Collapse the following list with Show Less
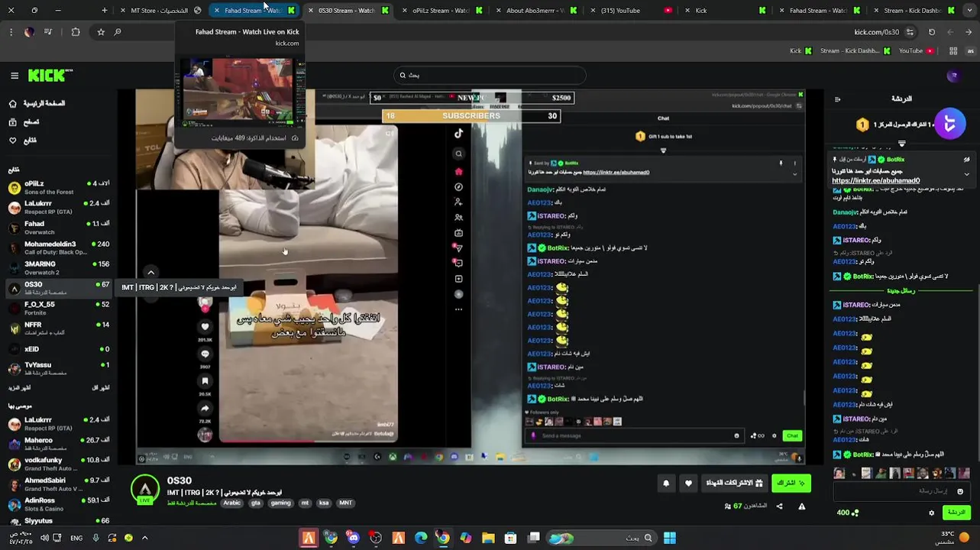This screenshot has height=550, width=980. coord(101,388)
